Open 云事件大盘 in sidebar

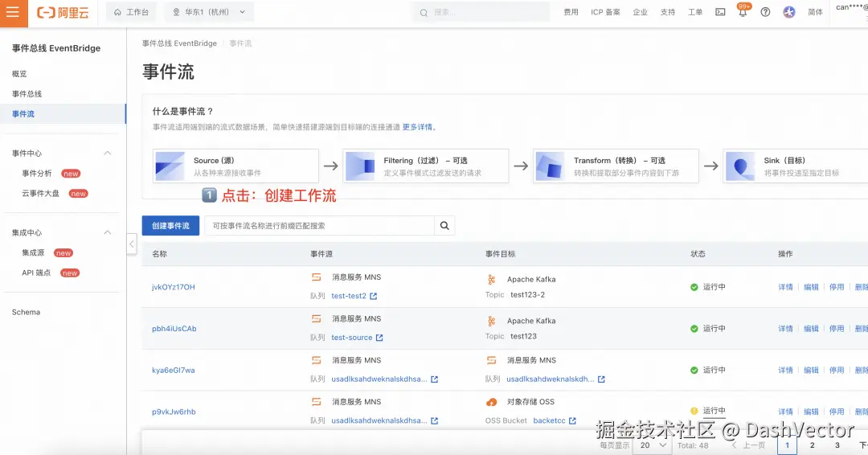(41, 193)
